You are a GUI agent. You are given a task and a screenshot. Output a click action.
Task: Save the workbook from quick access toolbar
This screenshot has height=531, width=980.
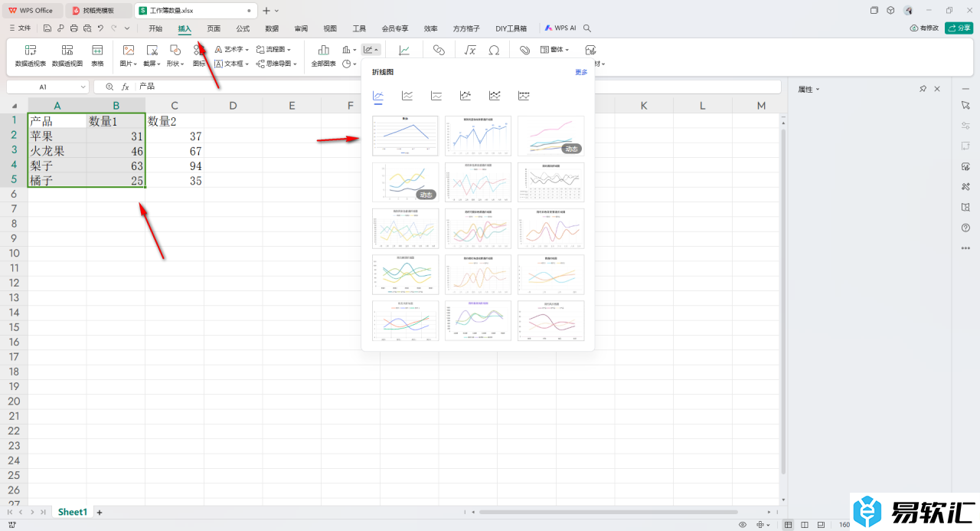coord(47,28)
